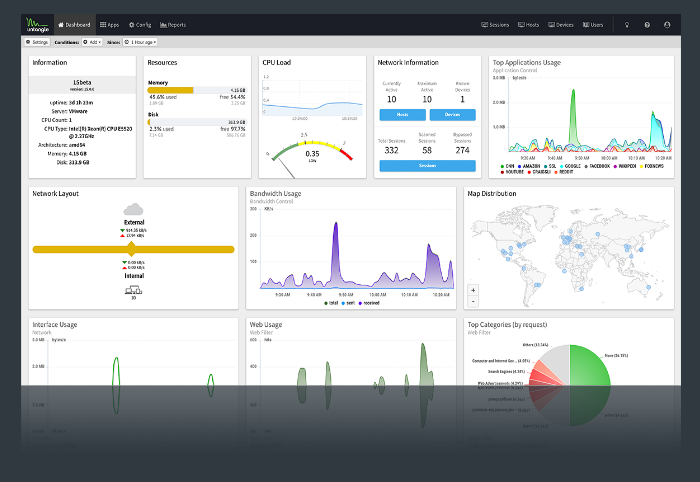Open the Config menu
This screenshot has height=482, width=700.
point(140,25)
